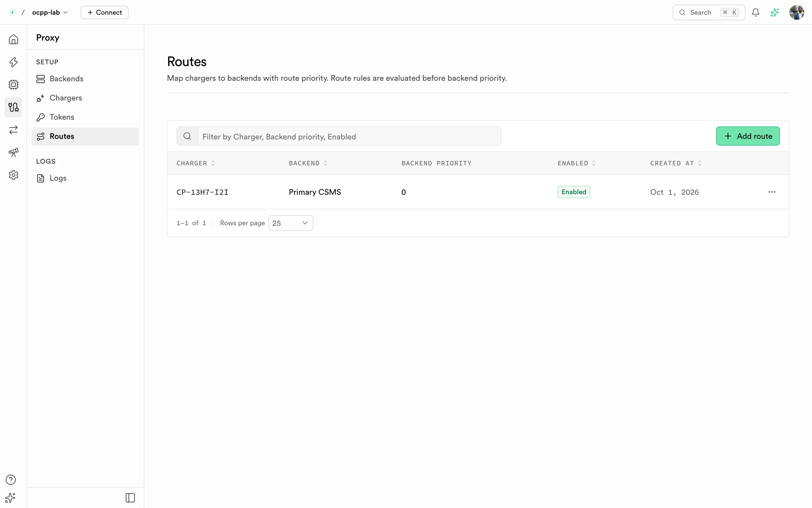Go to Chargers in sidebar
The height and width of the screenshot is (508, 812).
pyautogui.click(x=85, y=98)
